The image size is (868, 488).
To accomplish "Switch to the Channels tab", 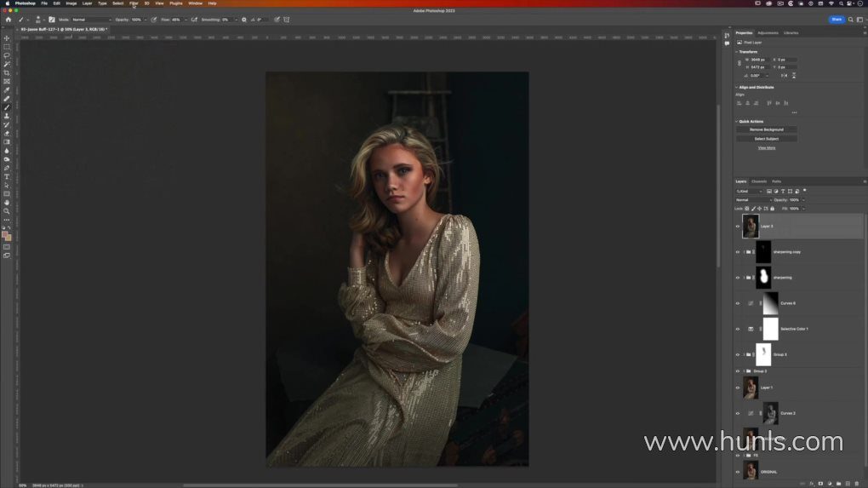I will [758, 181].
